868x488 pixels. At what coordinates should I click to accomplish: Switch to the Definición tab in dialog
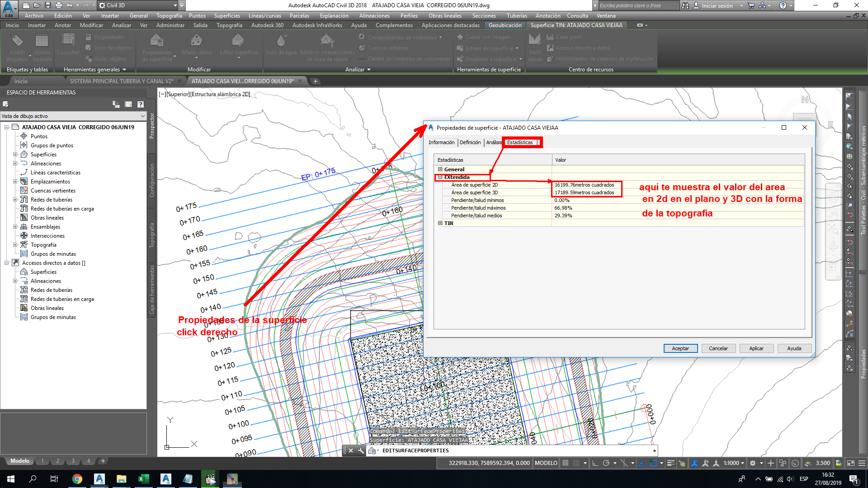pyautogui.click(x=470, y=142)
